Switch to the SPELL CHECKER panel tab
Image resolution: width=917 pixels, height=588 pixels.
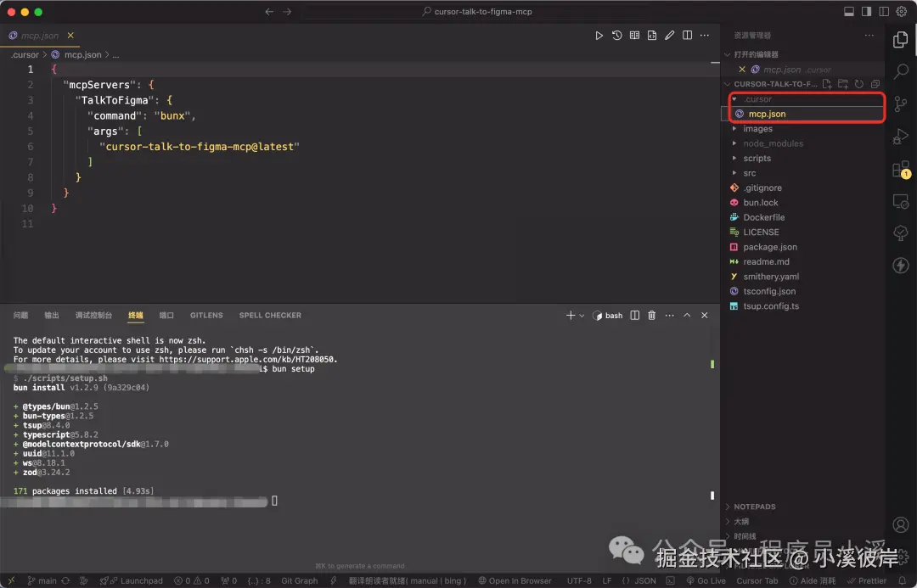tap(270, 316)
